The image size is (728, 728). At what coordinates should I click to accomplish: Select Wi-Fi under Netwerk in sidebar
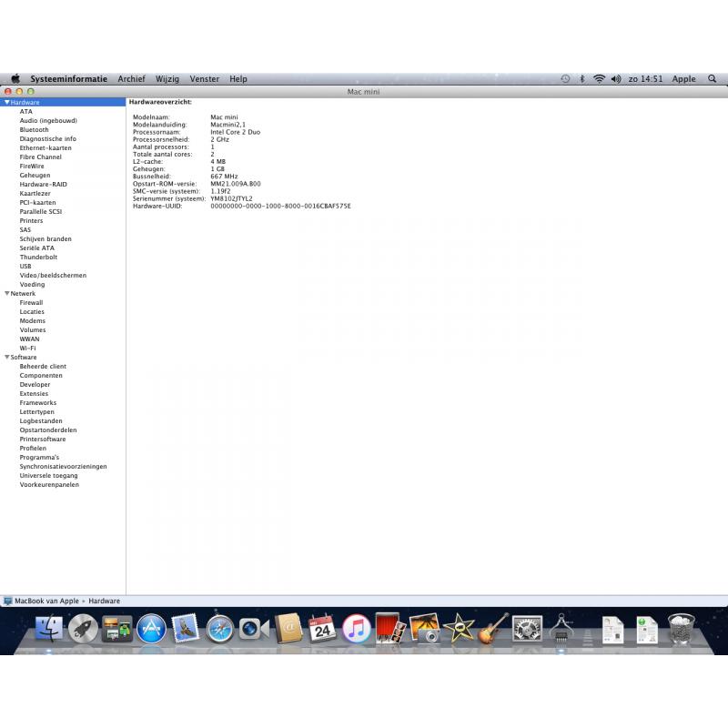click(x=27, y=349)
